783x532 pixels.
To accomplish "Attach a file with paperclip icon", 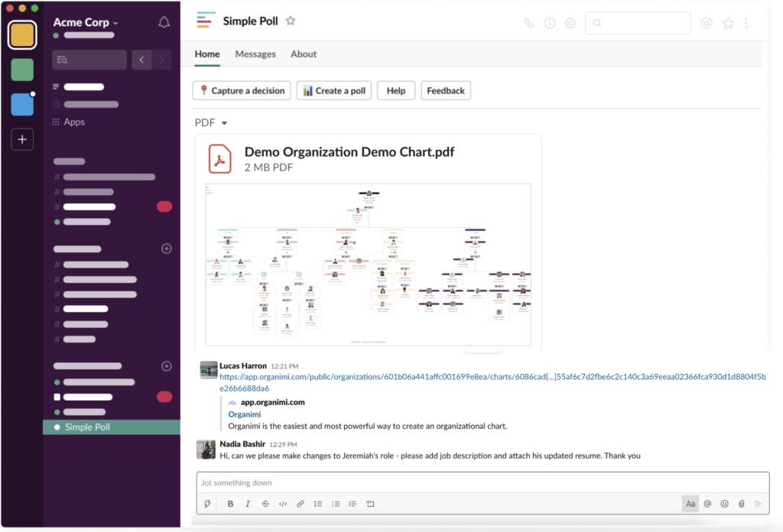I will 742,504.
